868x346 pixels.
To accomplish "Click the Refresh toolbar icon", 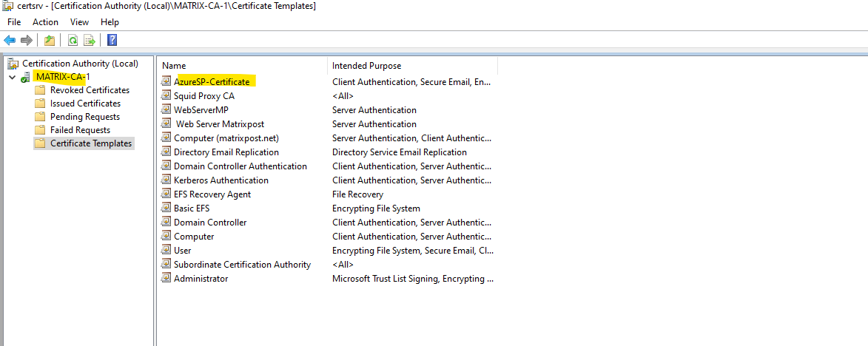I will (73, 40).
